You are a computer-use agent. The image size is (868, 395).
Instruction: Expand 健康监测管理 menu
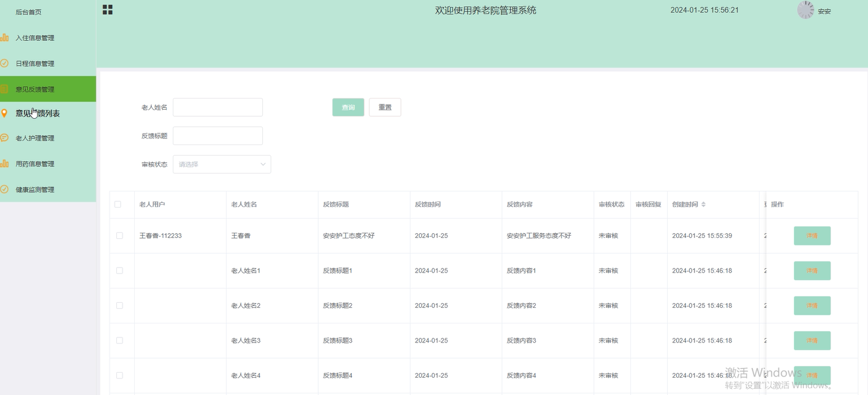point(48,189)
